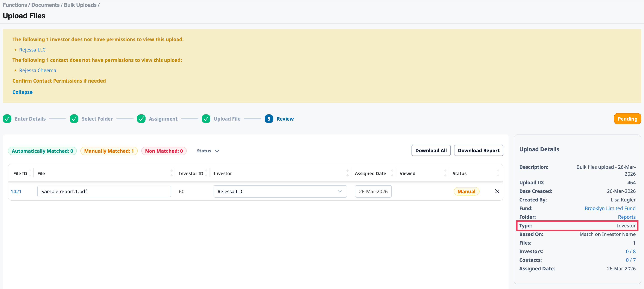Remove the Sample.report.1.pdf row with X icon

click(x=497, y=191)
